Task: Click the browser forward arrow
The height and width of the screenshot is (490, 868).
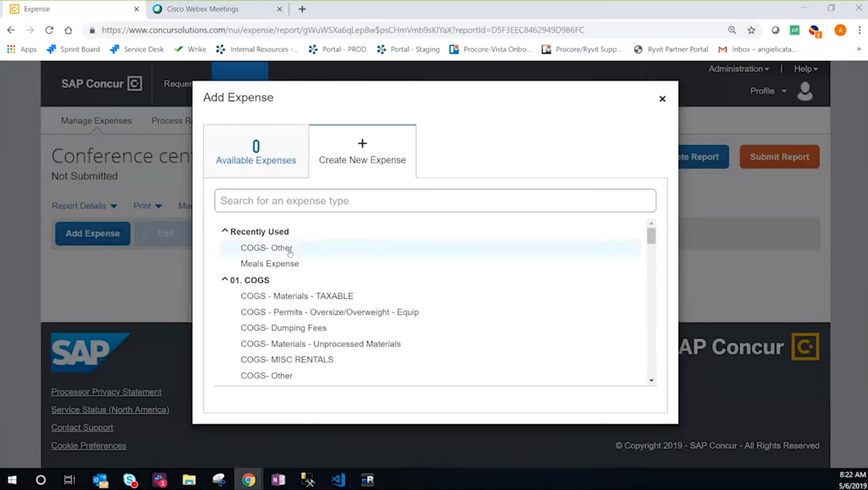Action: point(30,30)
